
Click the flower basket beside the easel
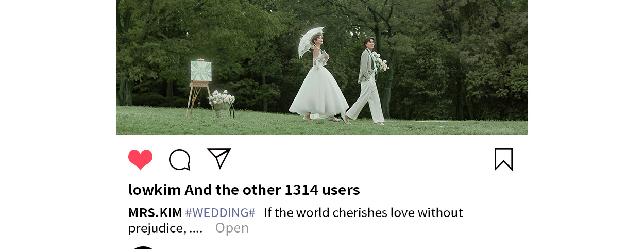click(x=222, y=103)
